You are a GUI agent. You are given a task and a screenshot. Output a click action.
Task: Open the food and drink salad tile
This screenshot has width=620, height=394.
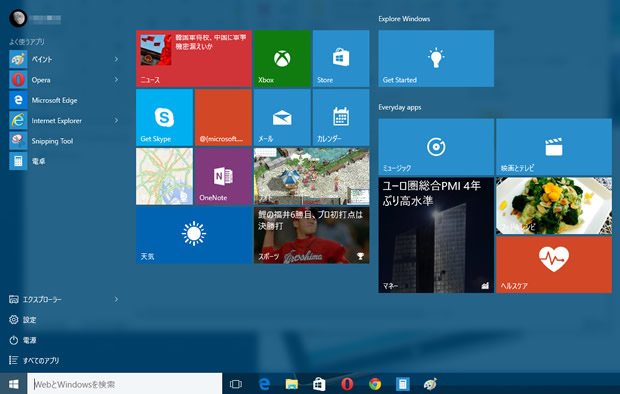[554, 206]
